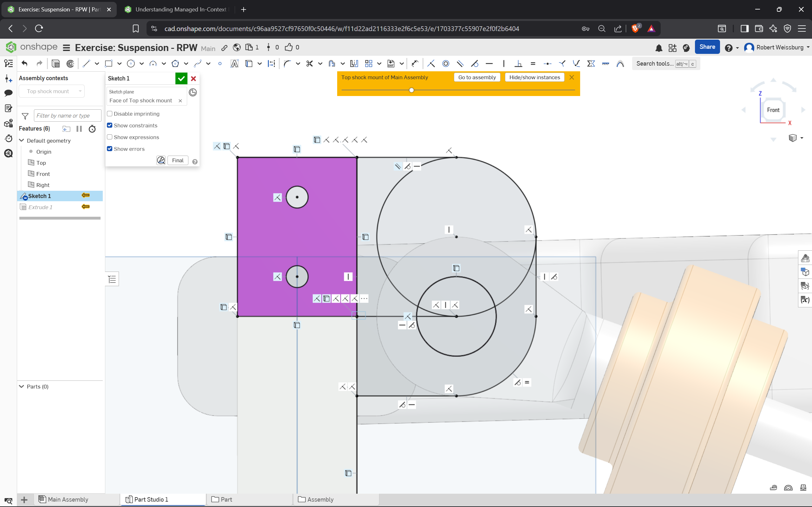Apply the Concentric constraint tool
The height and width of the screenshot is (507, 812).
[446, 64]
